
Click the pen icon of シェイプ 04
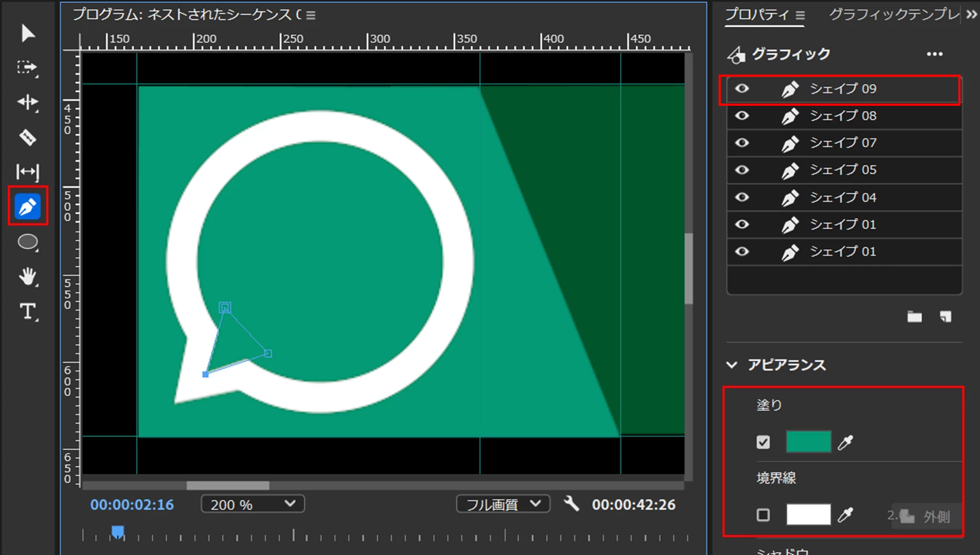(790, 198)
